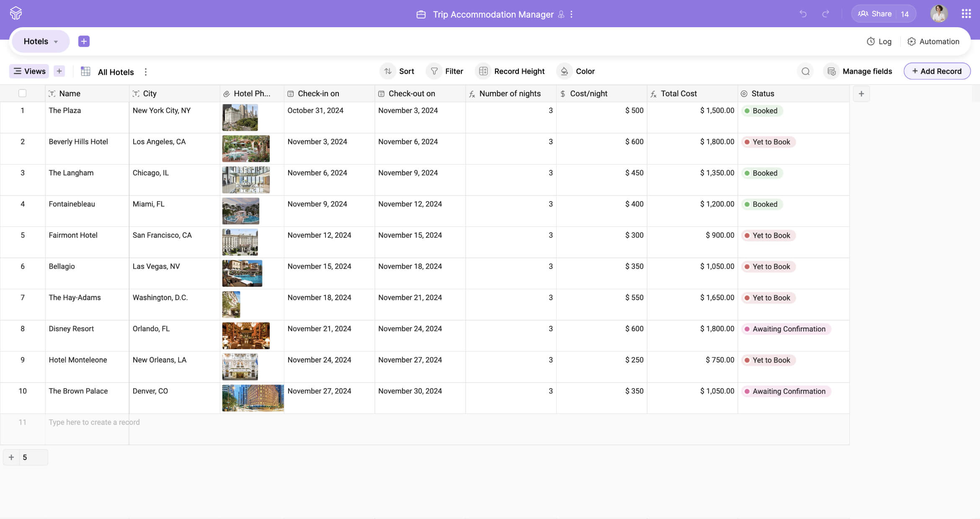Screen dimensions: 980x519
Task: Open Record Height options
Action: [x=511, y=71]
